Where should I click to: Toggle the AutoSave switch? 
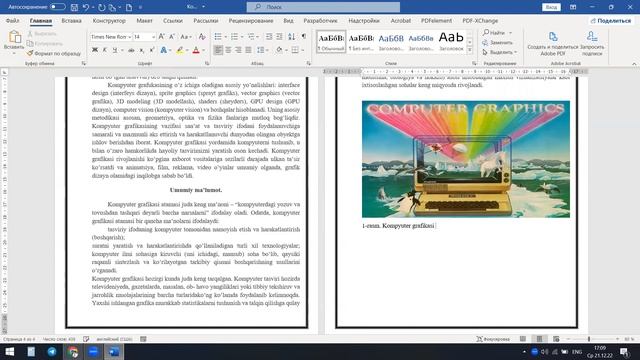click(x=58, y=7)
